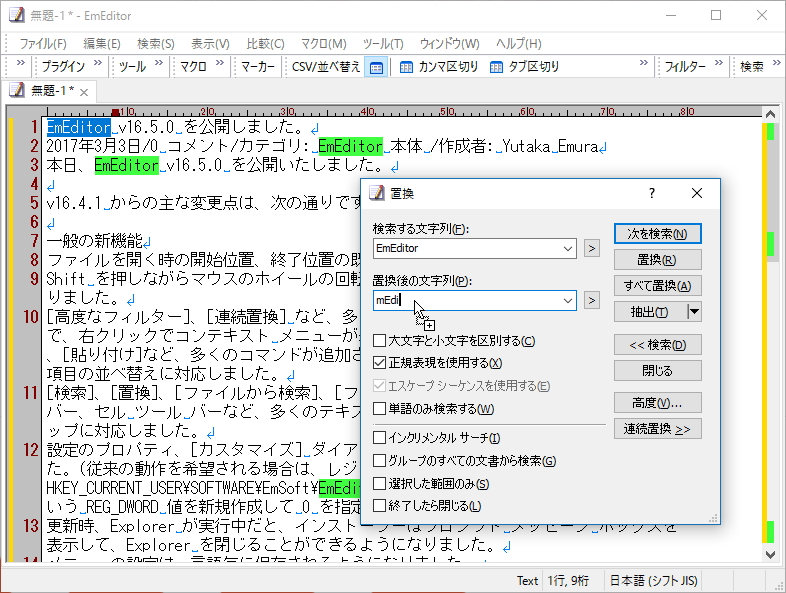Close the 置換 dialog with X
The image size is (786, 593).
point(697,193)
